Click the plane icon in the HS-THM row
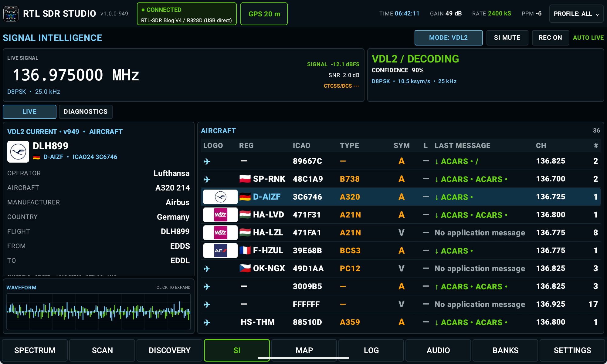 click(207, 322)
